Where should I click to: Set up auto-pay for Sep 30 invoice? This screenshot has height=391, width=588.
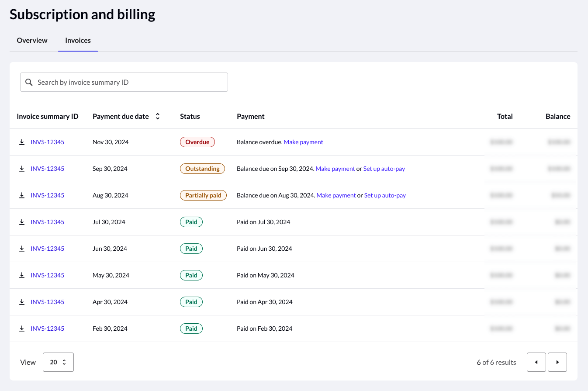click(x=384, y=169)
